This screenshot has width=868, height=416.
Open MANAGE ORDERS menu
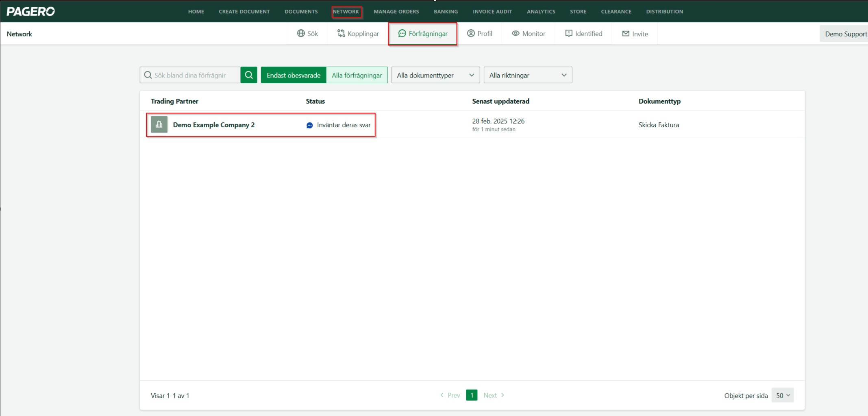click(x=396, y=11)
